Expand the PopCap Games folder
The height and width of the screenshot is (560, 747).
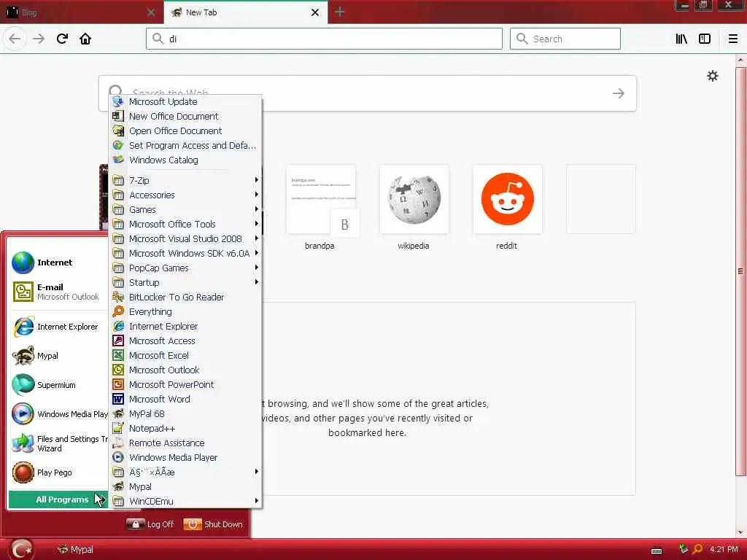pos(186,268)
